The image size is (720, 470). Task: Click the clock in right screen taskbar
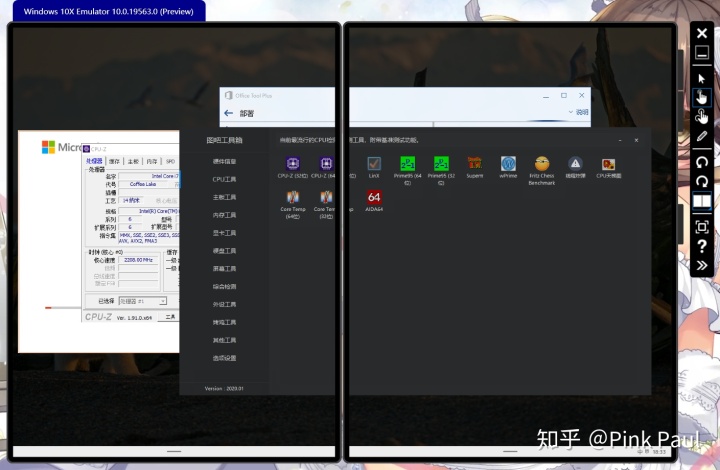[x=659, y=452]
